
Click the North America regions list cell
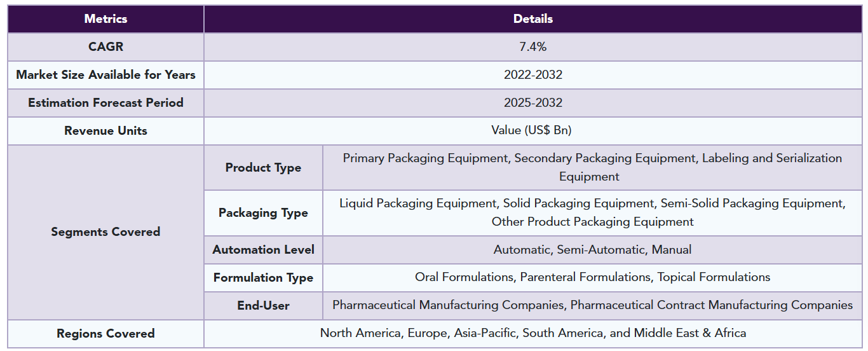(532, 334)
